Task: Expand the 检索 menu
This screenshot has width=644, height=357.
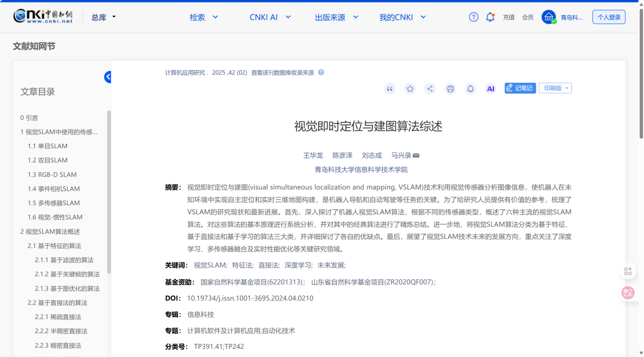Action: coord(204,17)
